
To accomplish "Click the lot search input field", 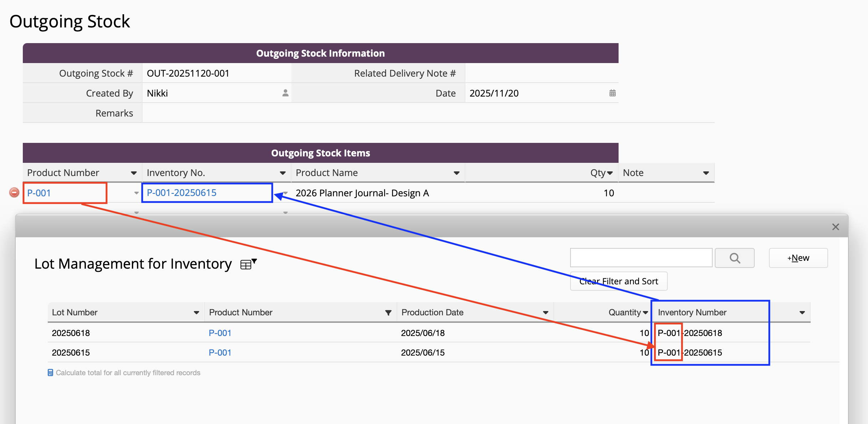I will pos(641,258).
